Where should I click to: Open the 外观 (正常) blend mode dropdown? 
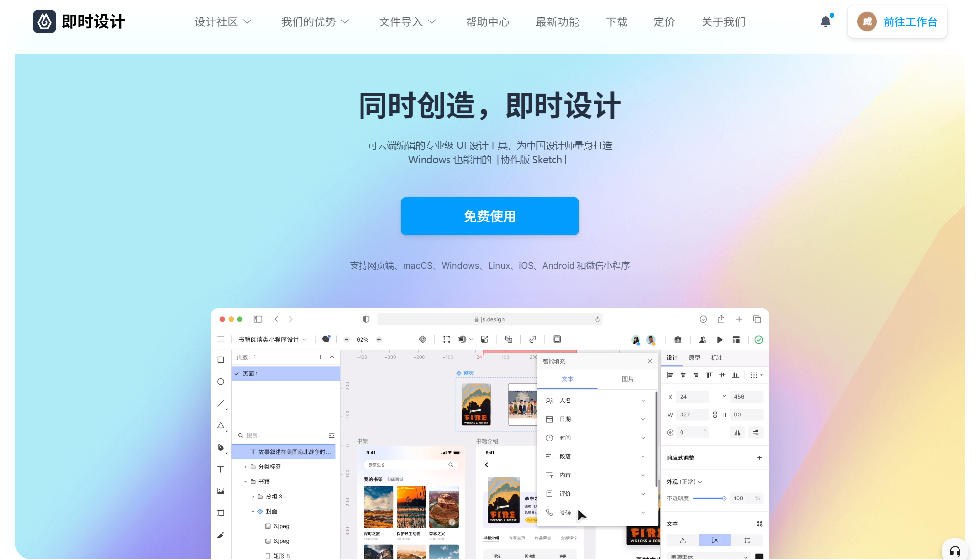(x=684, y=482)
